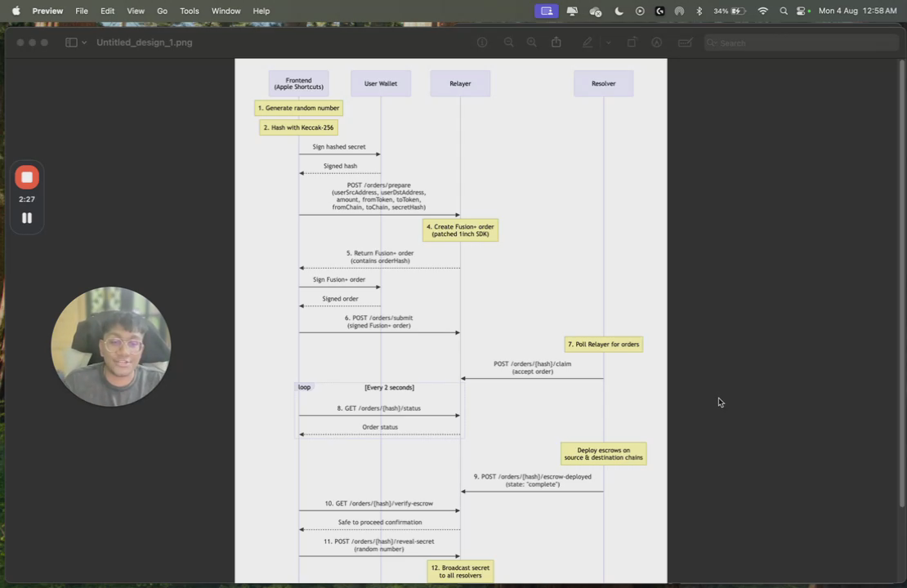Click the presenter webcam video bubble
This screenshot has width=907, height=588.
111,346
